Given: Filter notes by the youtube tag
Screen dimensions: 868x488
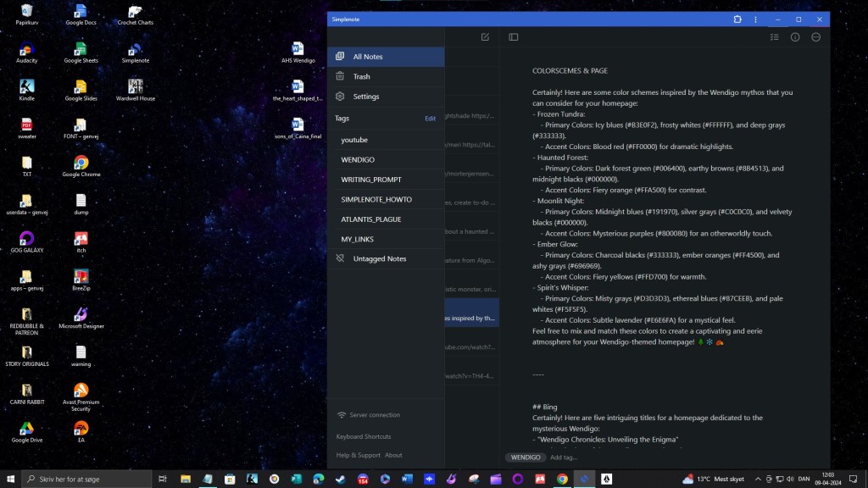Looking at the screenshot, I should (354, 140).
